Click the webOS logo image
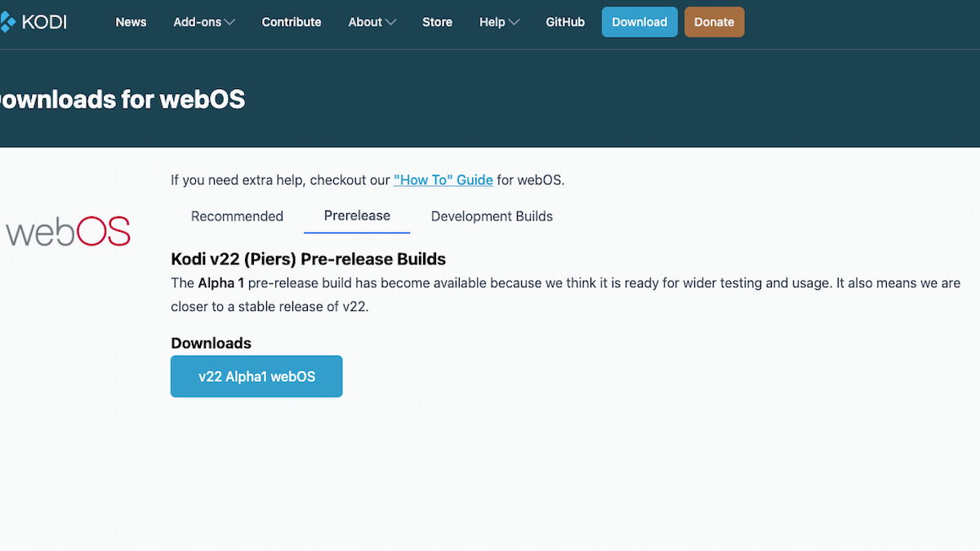This screenshot has width=980, height=551. pyautogui.click(x=68, y=233)
